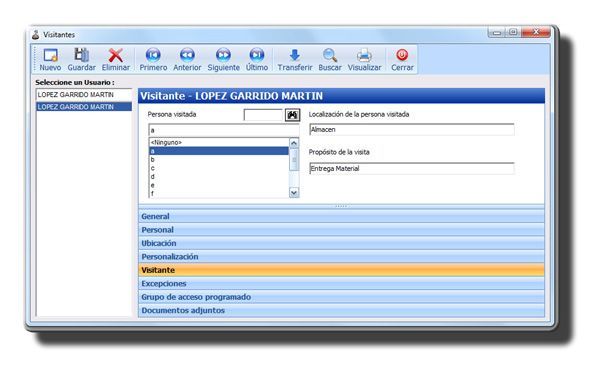Viewport: 600px width, 376px height.
Task: Expand Documentos adjuntos section
Action: tap(341, 310)
